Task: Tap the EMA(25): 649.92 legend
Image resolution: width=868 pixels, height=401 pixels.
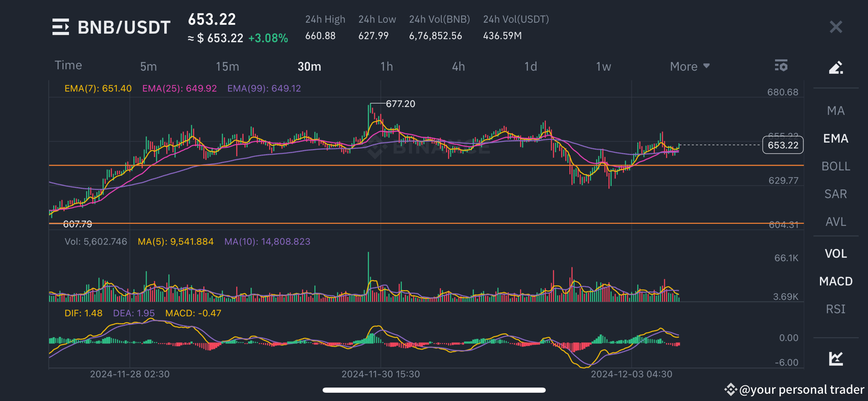Action: [179, 89]
